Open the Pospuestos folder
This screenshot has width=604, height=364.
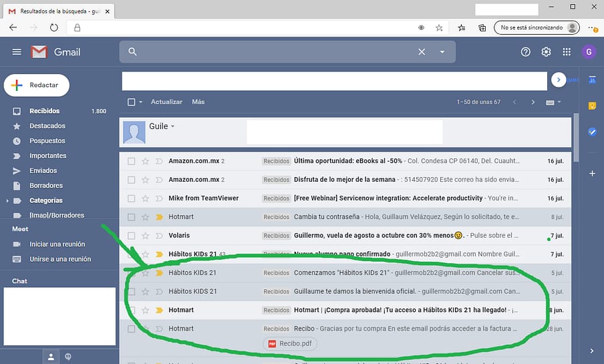pyautogui.click(x=47, y=141)
